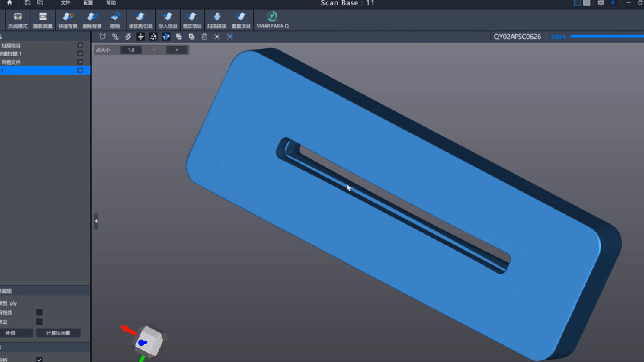Open the 文件 menu
This screenshot has width=644, height=362.
[65, 3]
